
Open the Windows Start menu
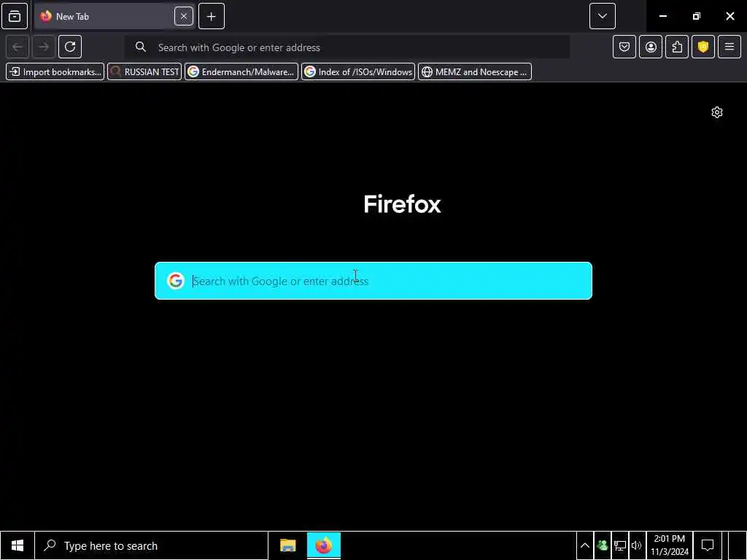point(18,545)
